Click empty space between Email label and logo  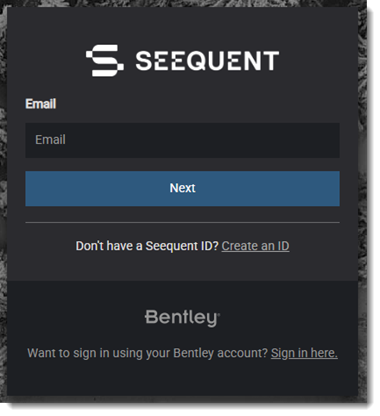tap(182, 87)
